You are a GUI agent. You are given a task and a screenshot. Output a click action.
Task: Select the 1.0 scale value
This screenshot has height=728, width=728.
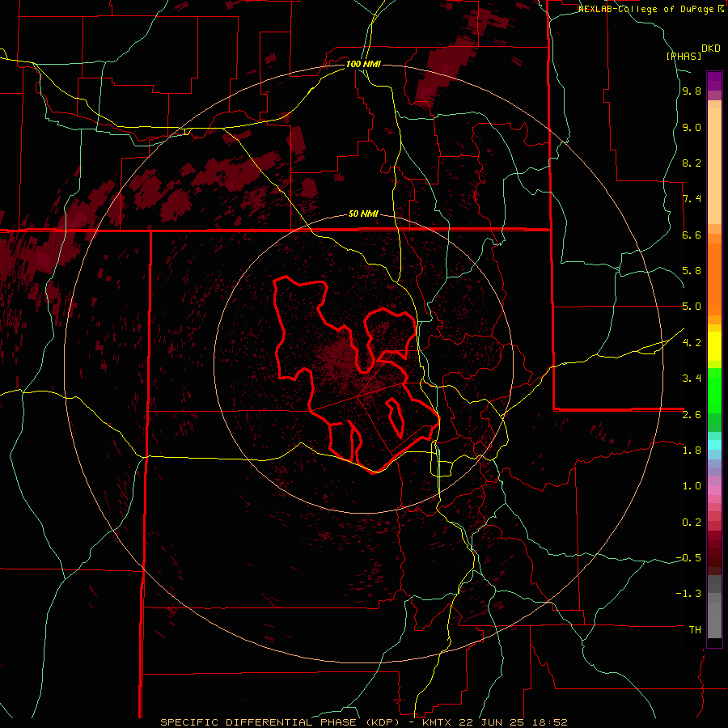(692, 486)
